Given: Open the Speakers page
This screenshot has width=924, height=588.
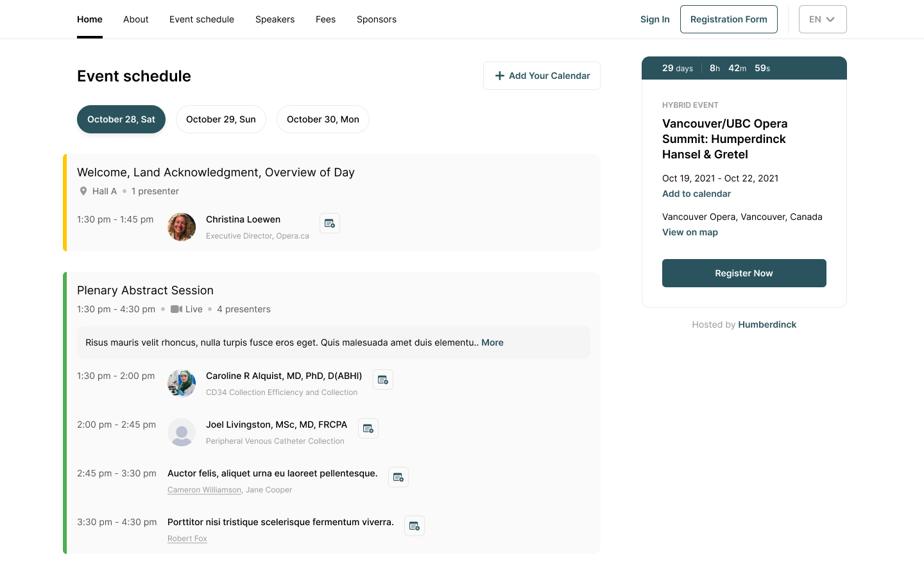Looking at the screenshot, I should (x=275, y=19).
